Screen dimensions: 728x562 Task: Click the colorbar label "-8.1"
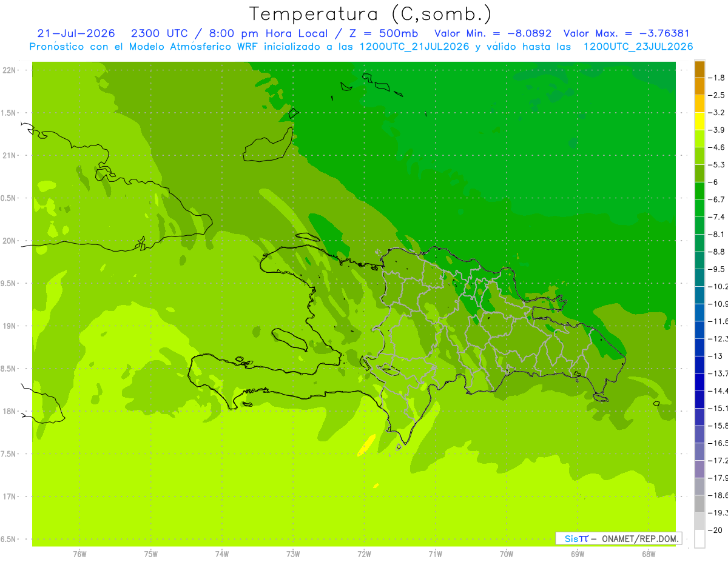(717, 234)
